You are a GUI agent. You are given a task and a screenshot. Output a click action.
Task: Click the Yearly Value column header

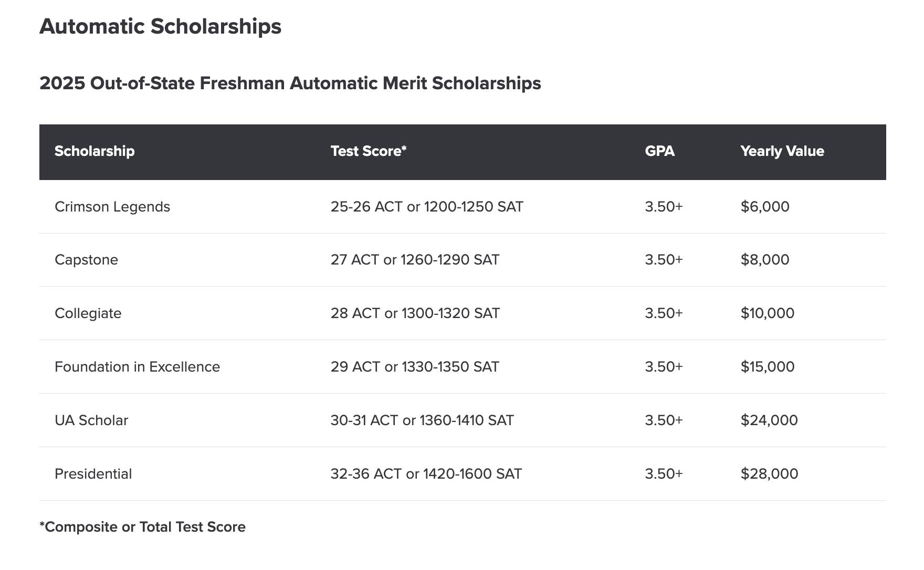(782, 151)
